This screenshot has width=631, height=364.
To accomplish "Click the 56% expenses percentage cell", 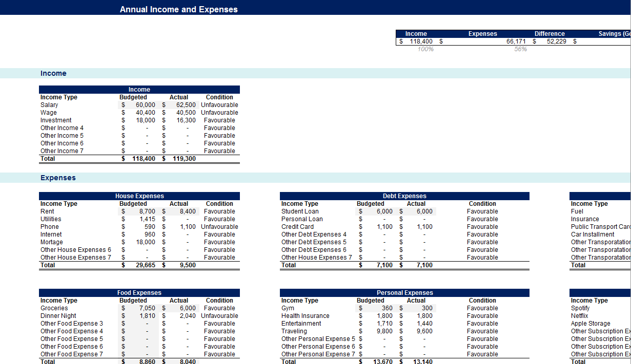I will [x=521, y=49].
